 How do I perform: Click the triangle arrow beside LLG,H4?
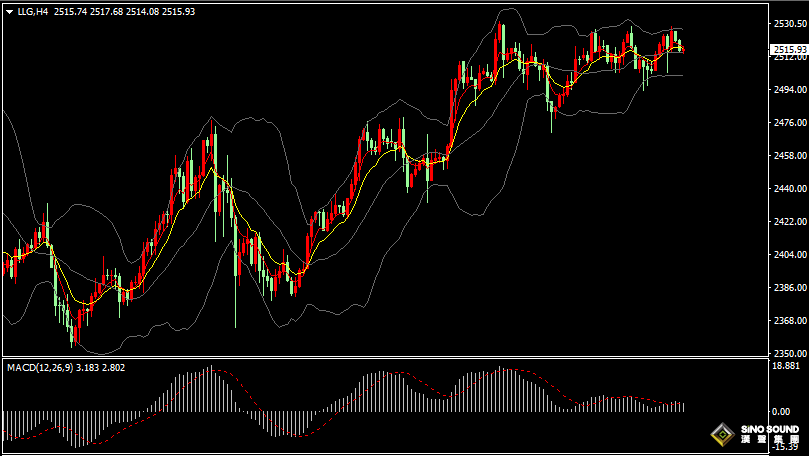pos(8,10)
